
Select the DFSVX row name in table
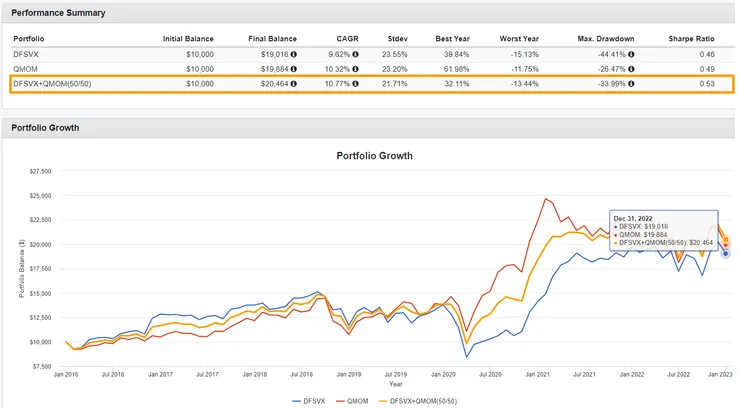click(x=26, y=56)
